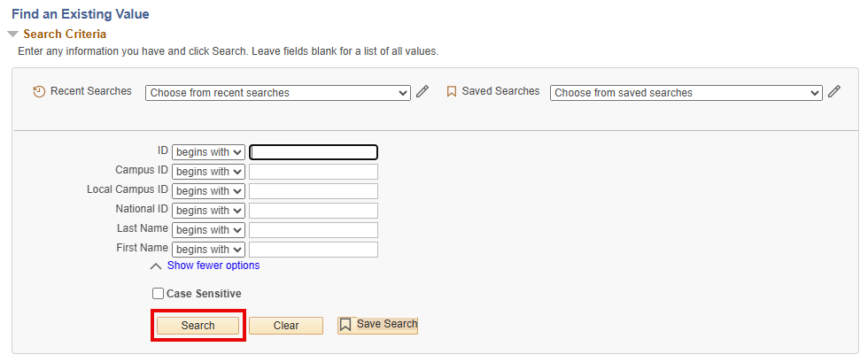Click the pencil icon beside Recent Searches
Screen dimensions: 868x362
tap(422, 92)
